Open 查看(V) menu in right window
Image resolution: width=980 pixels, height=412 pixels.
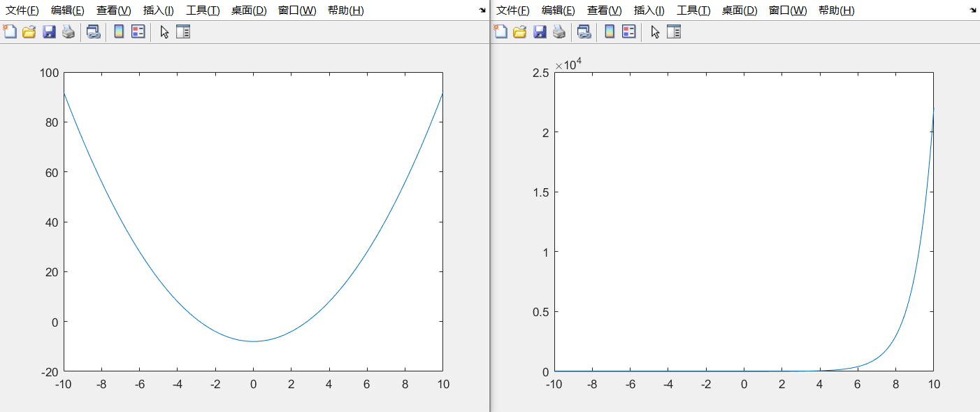pyautogui.click(x=605, y=10)
